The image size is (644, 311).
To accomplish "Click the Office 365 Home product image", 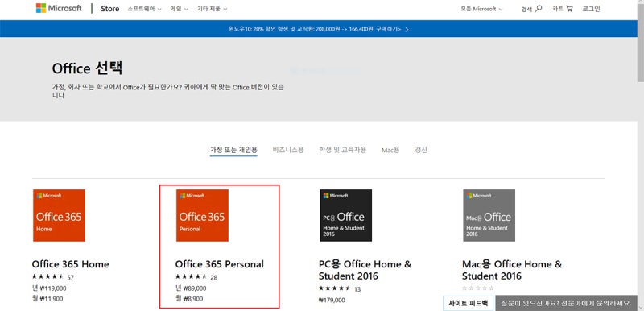I will (x=59, y=215).
